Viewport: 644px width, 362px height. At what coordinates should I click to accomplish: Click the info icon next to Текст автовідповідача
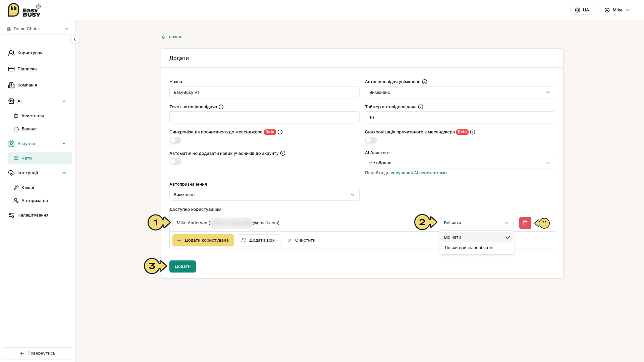pyautogui.click(x=221, y=107)
